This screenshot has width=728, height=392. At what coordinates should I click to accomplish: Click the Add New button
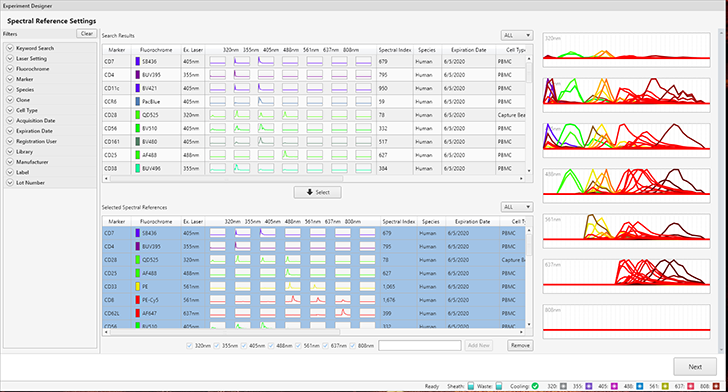click(479, 346)
